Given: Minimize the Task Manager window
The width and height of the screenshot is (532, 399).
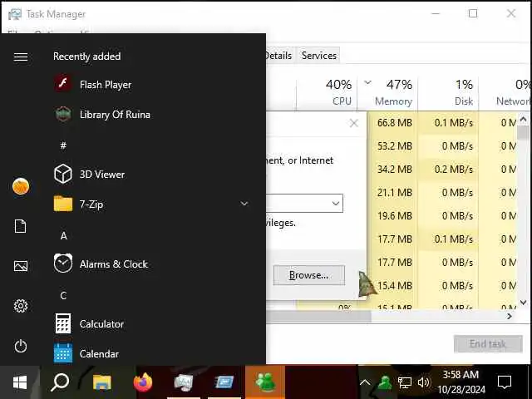Looking at the screenshot, I should click(436, 13).
